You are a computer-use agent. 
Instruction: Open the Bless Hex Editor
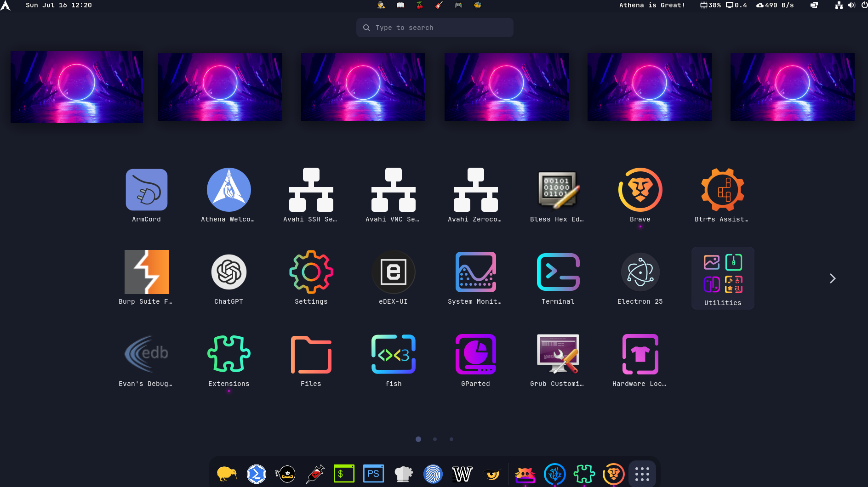pos(558,189)
